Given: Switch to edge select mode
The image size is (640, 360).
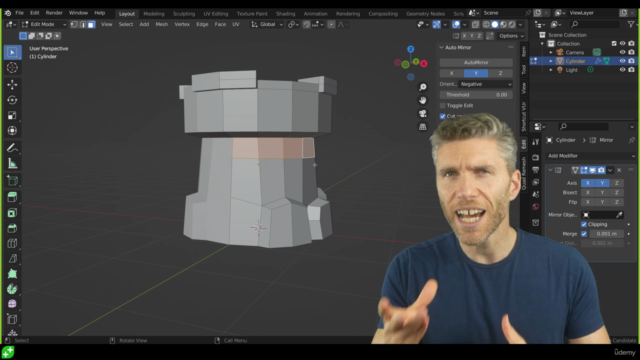Looking at the screenshot, I should click(x=82, y=24).
